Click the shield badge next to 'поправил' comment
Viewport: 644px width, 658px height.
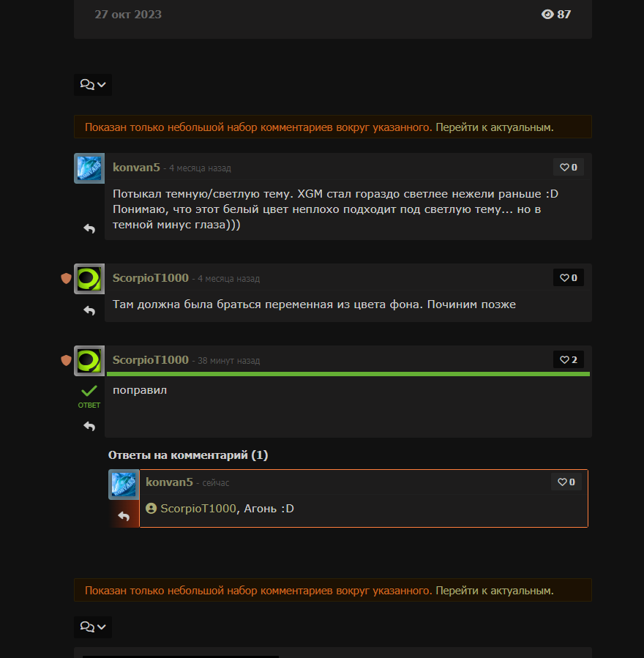click(x=66, y=360)
